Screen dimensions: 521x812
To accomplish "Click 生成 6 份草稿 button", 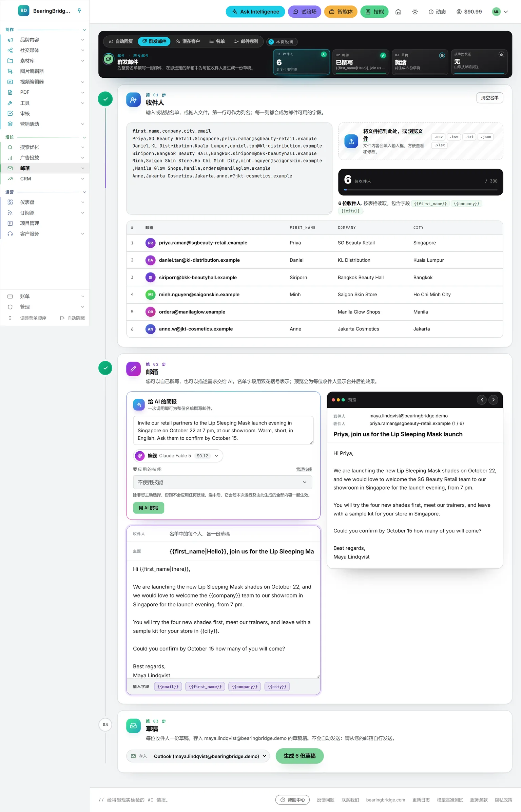I will (x=300, y=756).
